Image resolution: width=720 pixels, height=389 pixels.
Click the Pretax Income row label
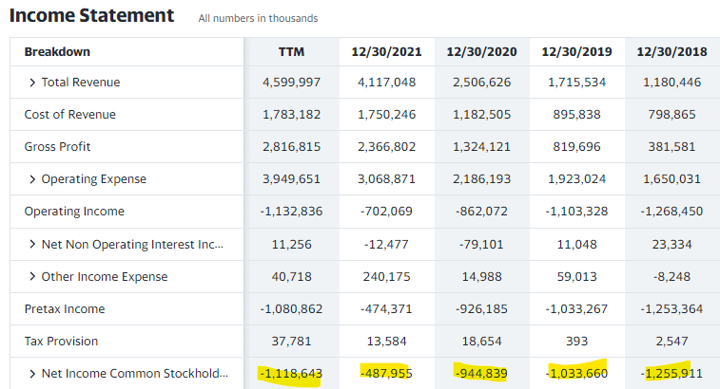click(x=65, y=309)
